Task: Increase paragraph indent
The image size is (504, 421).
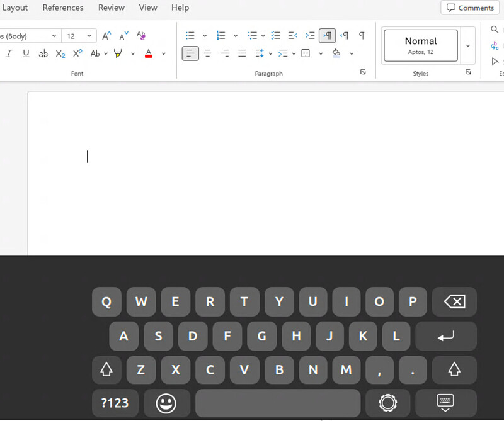Action: tap(310, 35)
